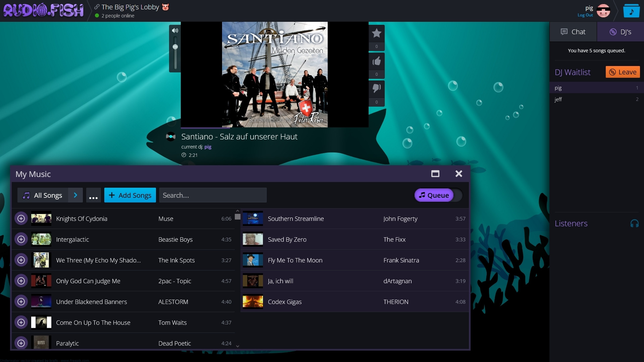This screenshot has width=644, height=362.
Task: Downvote the current song with thumbs down
Action: coord(377,88)
